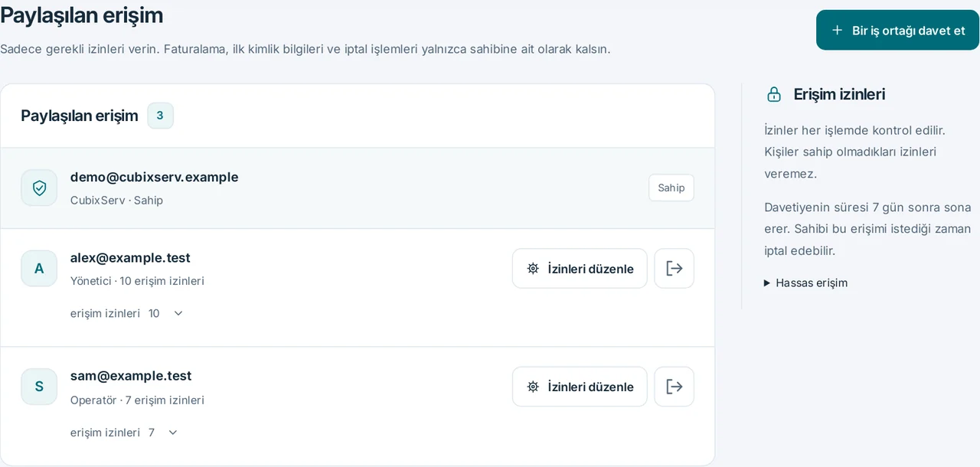Image resolution: width=980 pixels, height=467 pixels.
Task: Click the page title 'Paylaşılan erişim' at top
Action: click(x=81, y=15)
